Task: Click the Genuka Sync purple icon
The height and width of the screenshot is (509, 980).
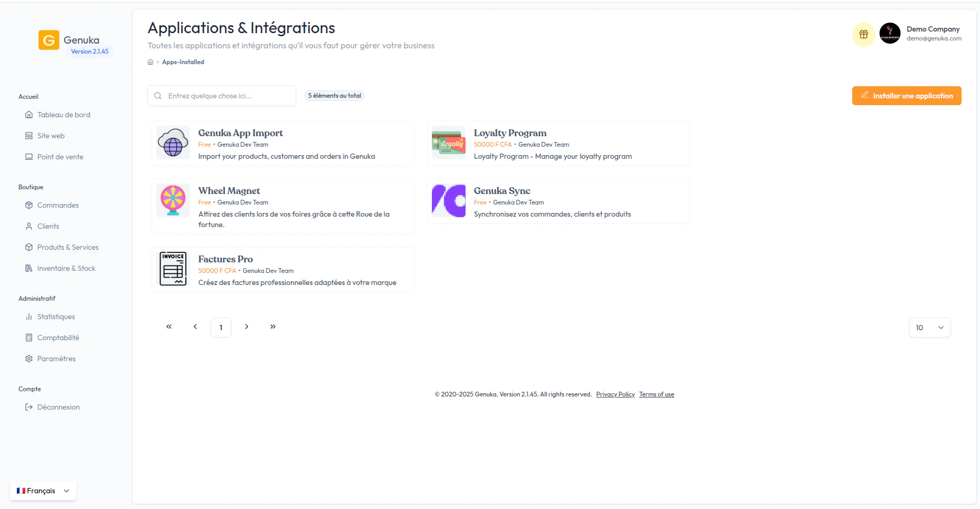Action: click(x=449, y=200)
